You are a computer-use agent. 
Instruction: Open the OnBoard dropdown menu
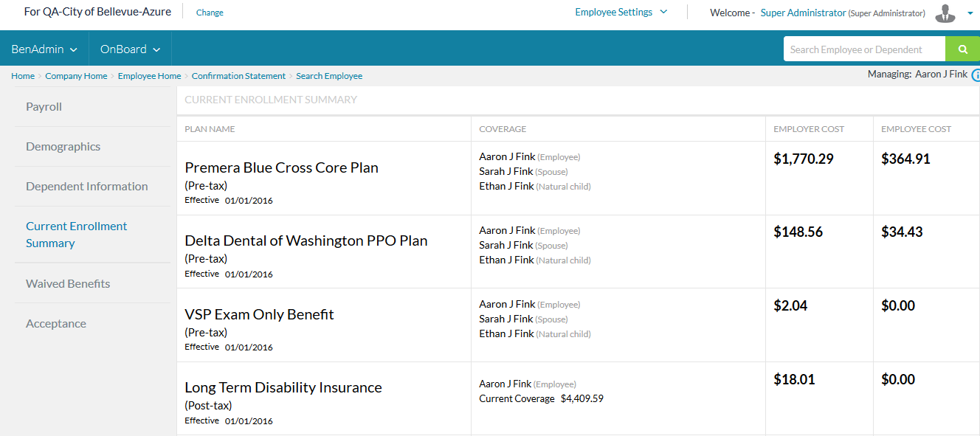click(x=130, y=49)
